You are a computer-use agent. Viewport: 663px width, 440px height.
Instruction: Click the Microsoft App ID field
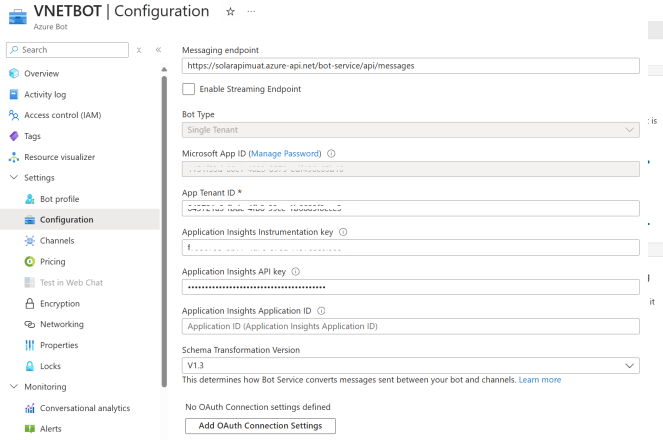click(411, 169)
